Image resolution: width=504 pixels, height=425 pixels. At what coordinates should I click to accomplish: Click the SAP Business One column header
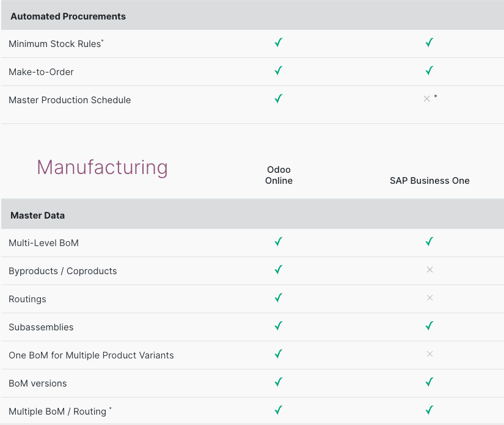[x=429, y=181]
